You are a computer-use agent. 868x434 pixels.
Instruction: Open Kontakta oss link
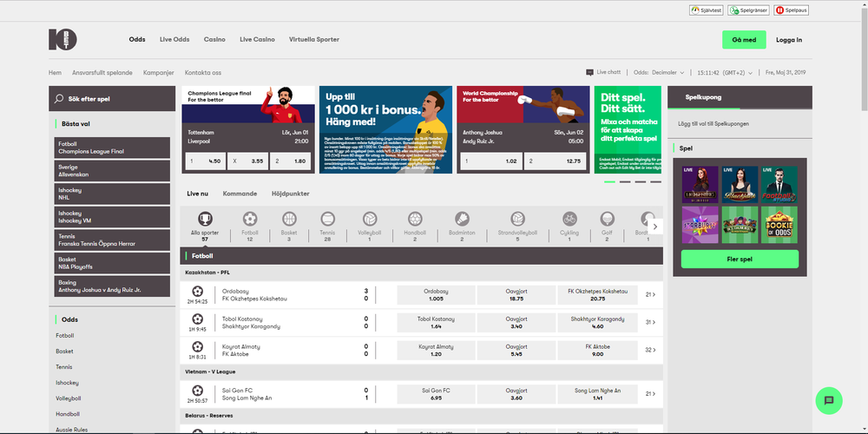(203, 73)
